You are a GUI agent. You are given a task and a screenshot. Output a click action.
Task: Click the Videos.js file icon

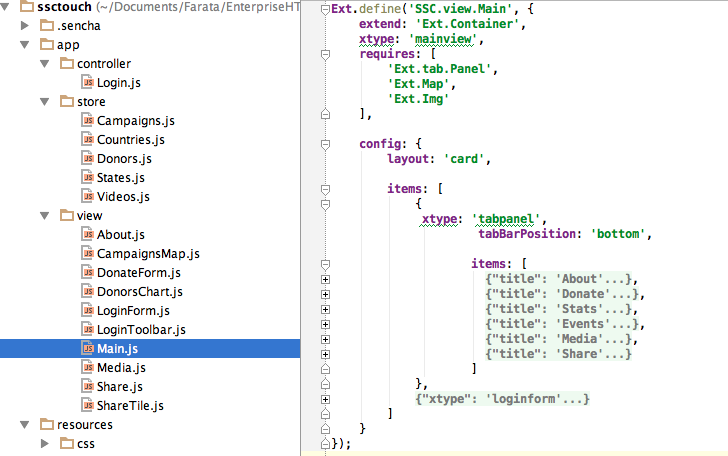[88, 197]
